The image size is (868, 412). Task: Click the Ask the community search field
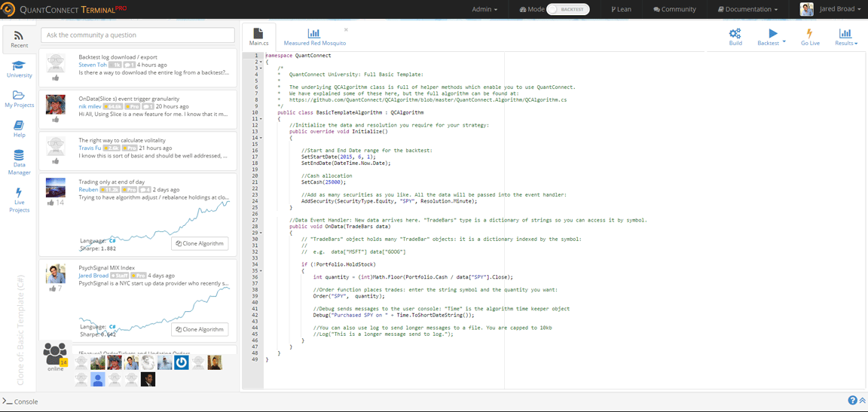138,35
